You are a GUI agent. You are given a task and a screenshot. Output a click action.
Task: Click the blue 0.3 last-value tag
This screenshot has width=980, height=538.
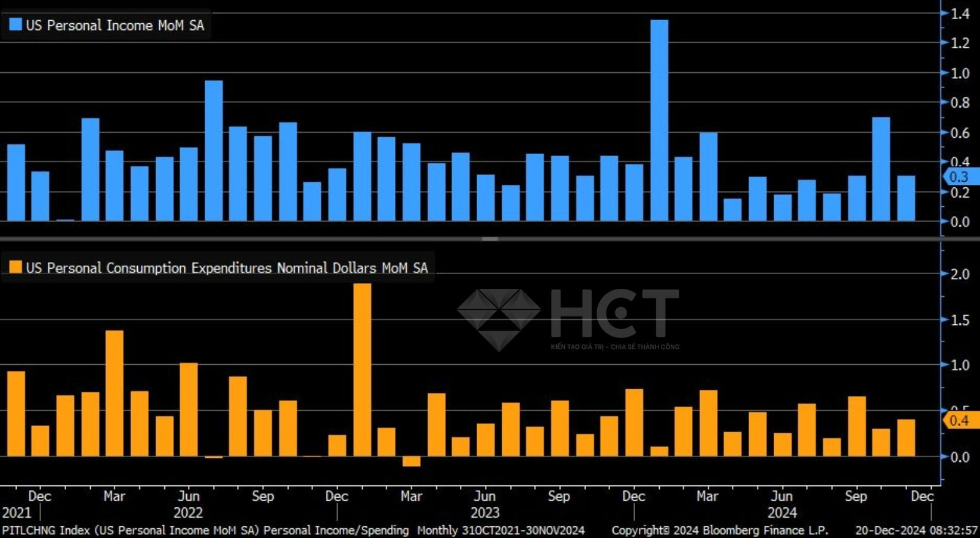pos(960,177)
